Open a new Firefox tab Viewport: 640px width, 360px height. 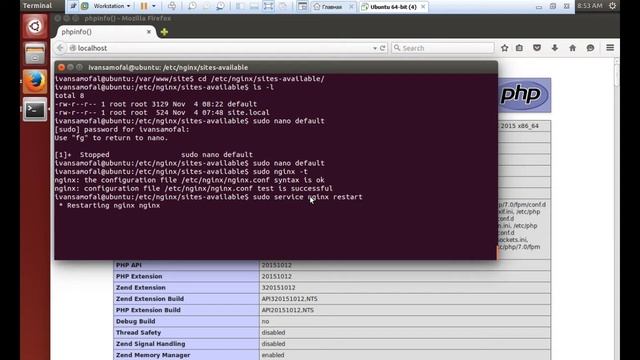[x=164, y=32]
